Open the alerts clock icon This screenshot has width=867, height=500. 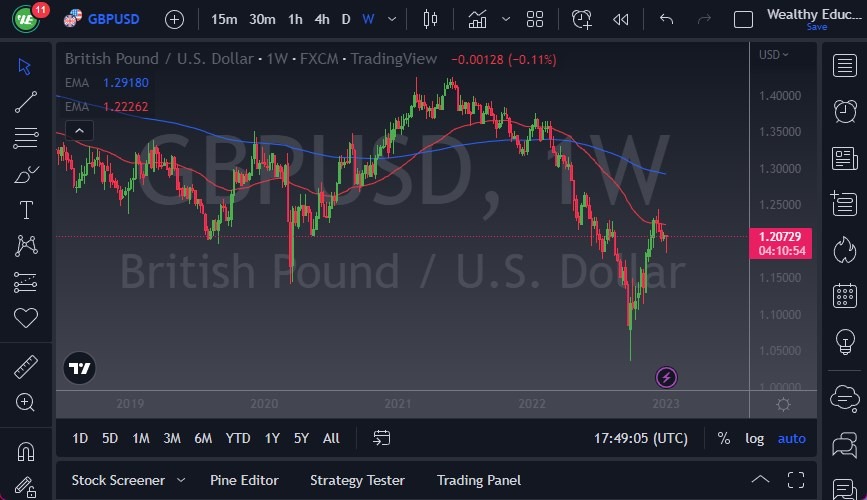point(582,19)
